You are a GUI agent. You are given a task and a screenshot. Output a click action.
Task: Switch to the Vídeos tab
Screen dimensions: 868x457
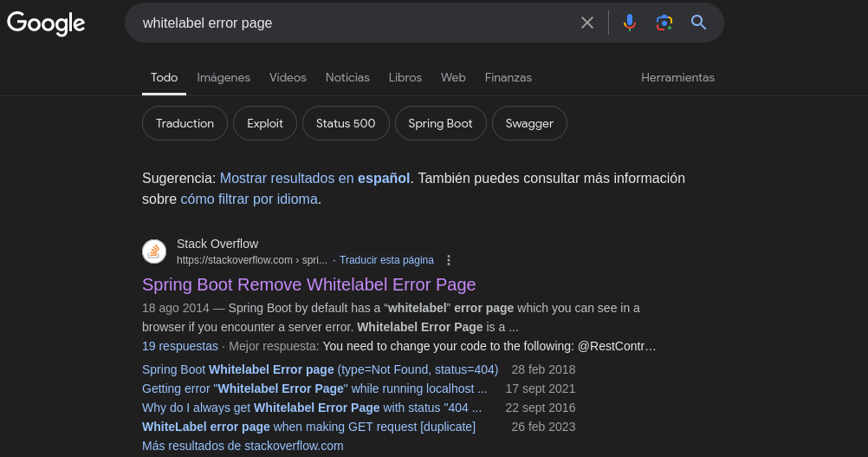(x=288, y=77)
